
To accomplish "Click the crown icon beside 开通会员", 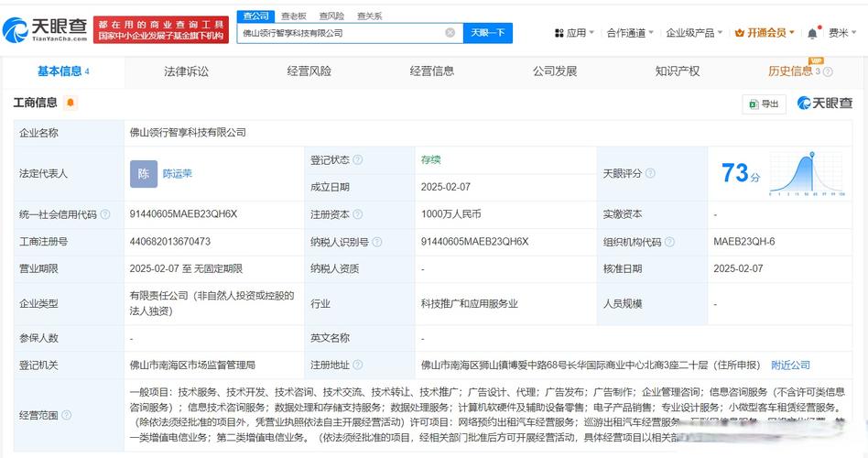I will coord(739,33).
